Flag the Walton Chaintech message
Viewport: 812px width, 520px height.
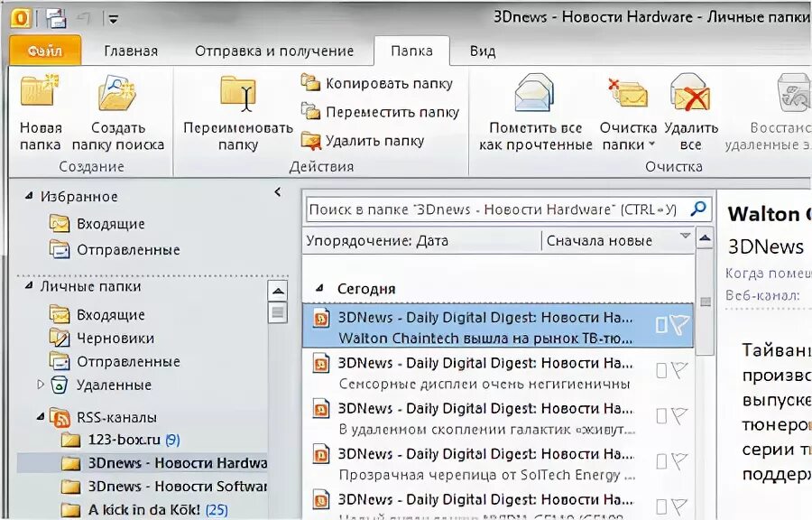click(x=679, y=325)
